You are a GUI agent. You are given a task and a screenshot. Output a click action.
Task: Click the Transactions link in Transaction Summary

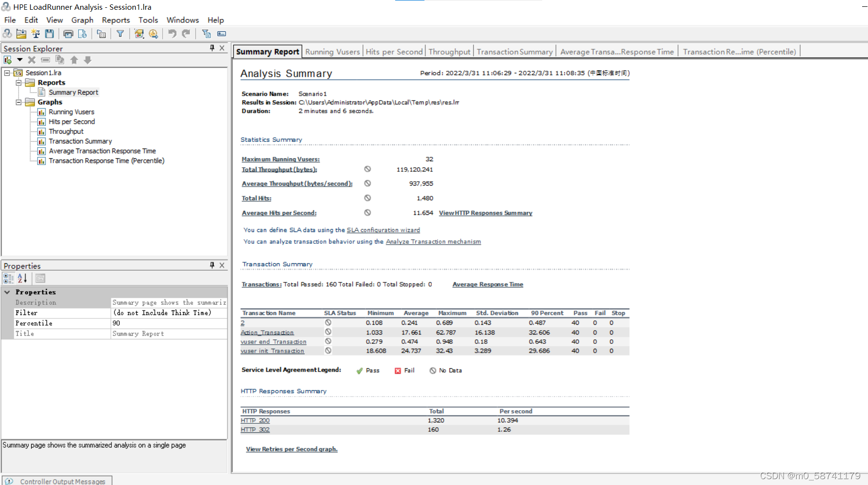261,284
